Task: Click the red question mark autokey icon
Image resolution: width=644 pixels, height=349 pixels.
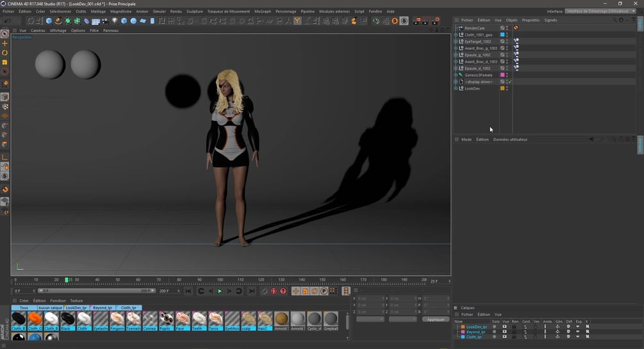Action: [x=283, y=291]
